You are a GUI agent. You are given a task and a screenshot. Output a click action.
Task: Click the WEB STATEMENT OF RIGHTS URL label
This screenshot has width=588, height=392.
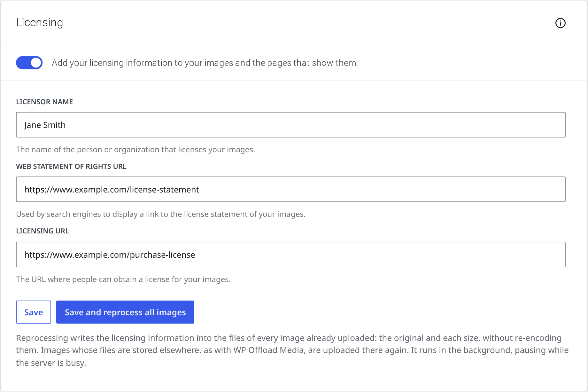pyautogui.click(x=71, y=166)
